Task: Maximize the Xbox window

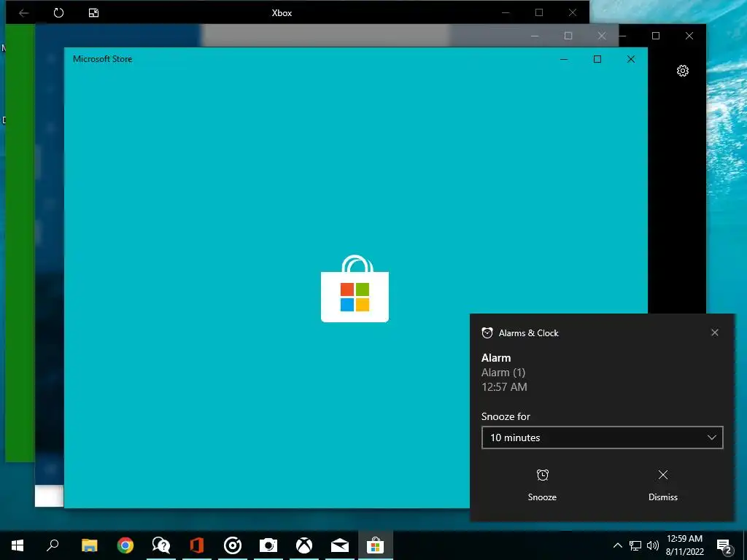Action: pos(539,13)
